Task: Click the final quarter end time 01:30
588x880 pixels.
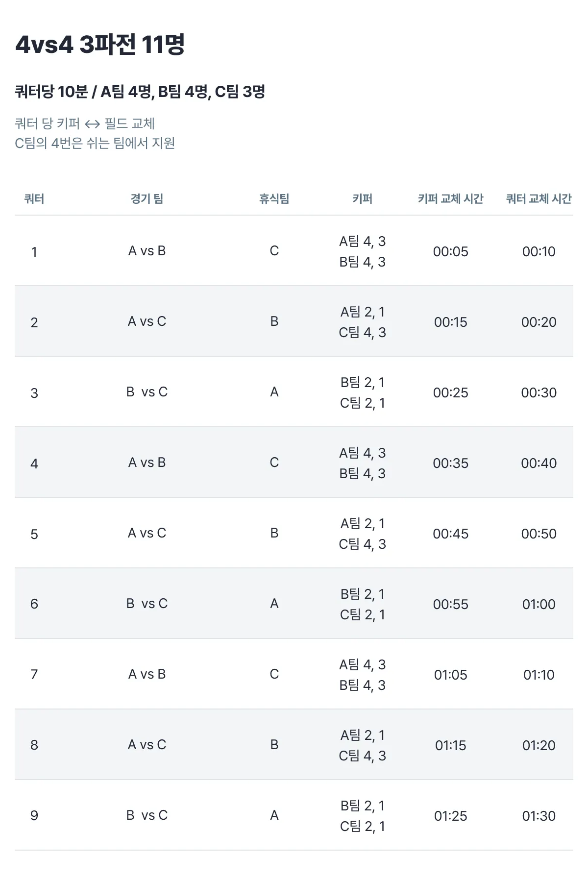Action: tap(539, 816)
